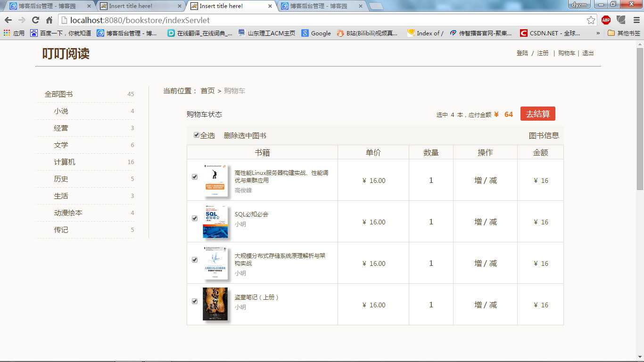Open the 山东理工ACM主页 bookmark
The height and width of the screenshot is (362, 644).
click(x=266, y=33)
